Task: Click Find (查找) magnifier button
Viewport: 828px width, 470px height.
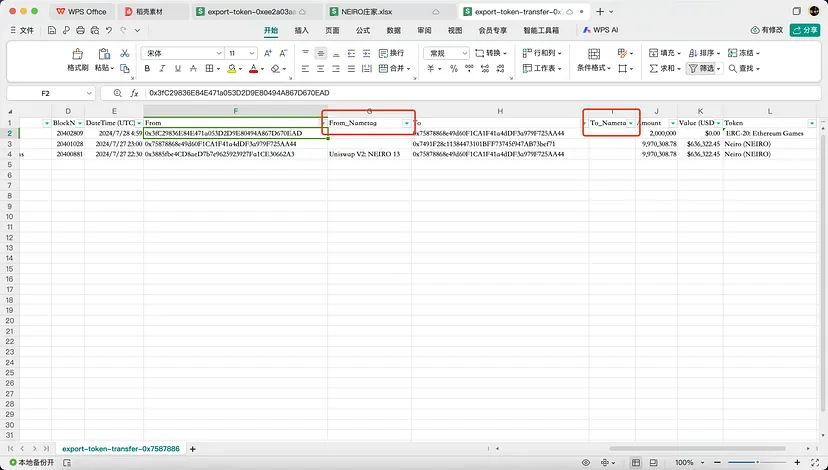Action: pyautogui.click(x=744, y=69)
